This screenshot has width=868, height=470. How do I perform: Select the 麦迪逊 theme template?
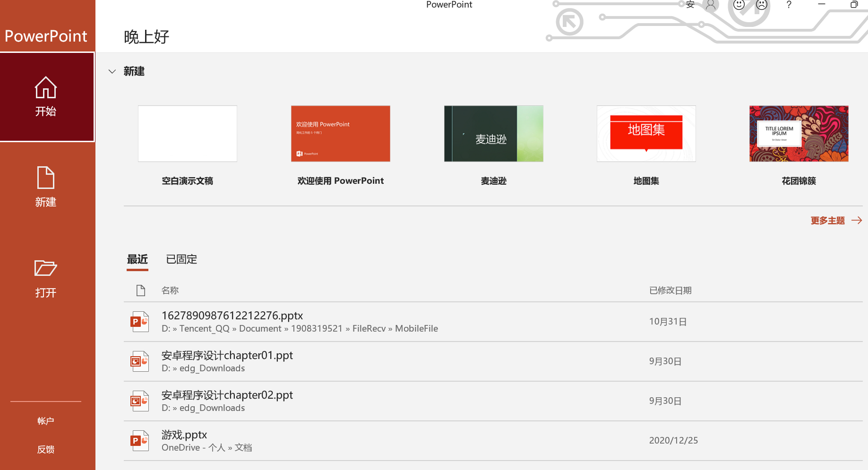pos(493,134)
